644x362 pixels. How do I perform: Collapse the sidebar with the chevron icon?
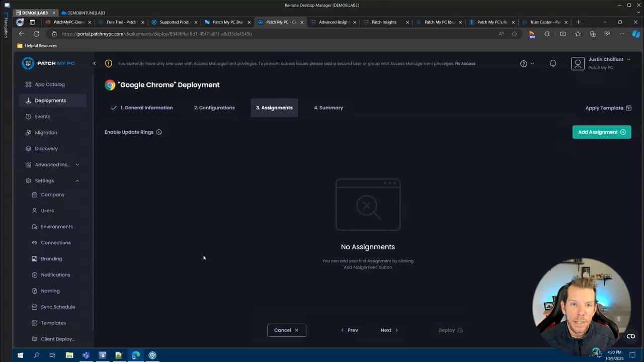point(94,63)
